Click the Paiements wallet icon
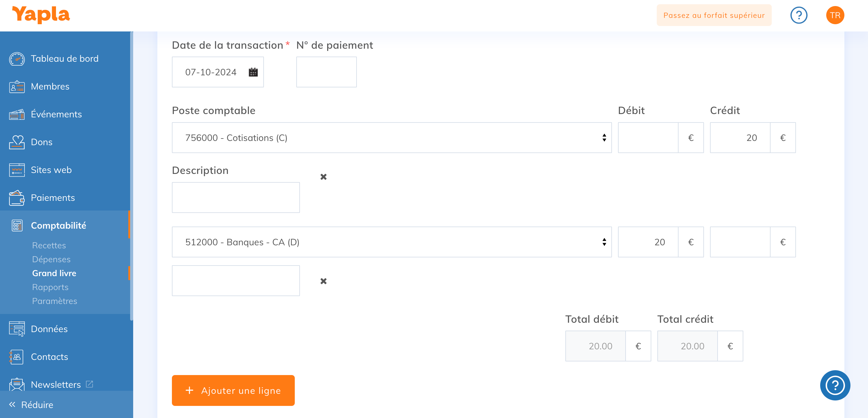The image size is (868, 418). click(17, 198)
